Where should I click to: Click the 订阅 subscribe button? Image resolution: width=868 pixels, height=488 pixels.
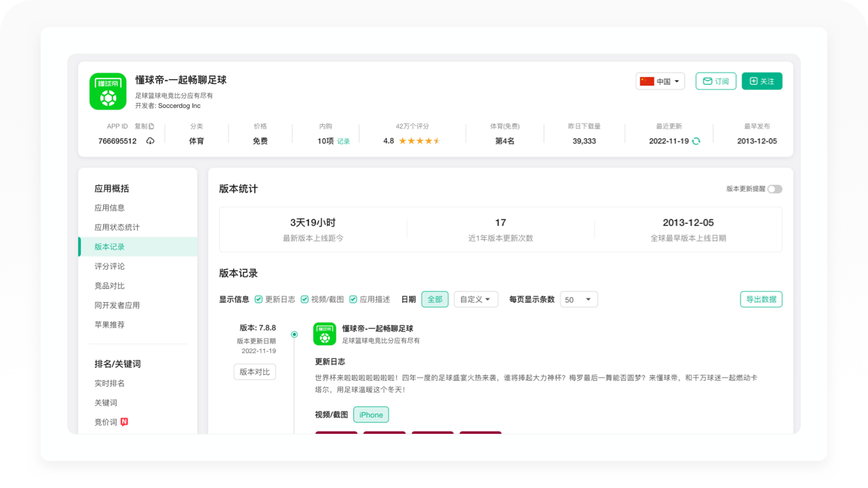click(x=716, y=81)
